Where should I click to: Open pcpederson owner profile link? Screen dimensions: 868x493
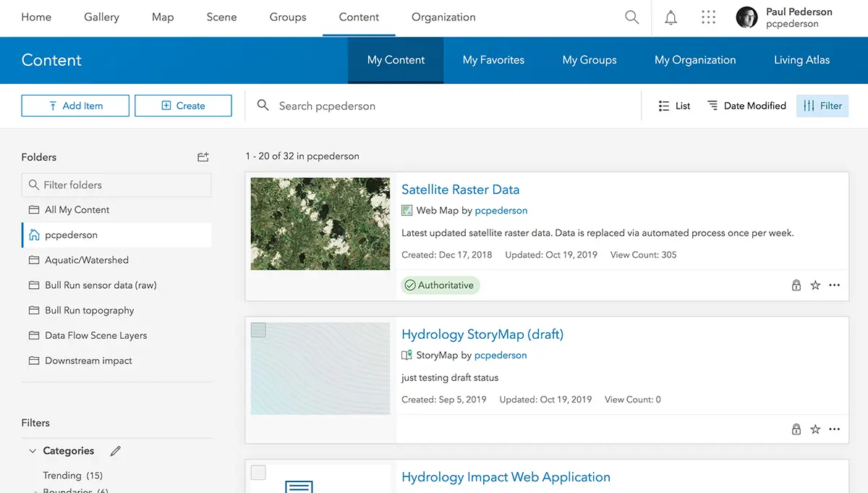(501, 210)
